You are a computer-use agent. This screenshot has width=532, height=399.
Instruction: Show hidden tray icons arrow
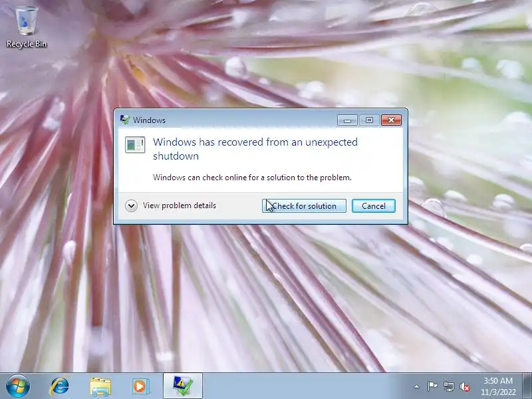click(417, 386)
